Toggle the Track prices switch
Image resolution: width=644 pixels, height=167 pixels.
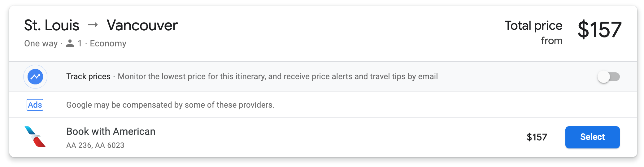coord(608,77)
